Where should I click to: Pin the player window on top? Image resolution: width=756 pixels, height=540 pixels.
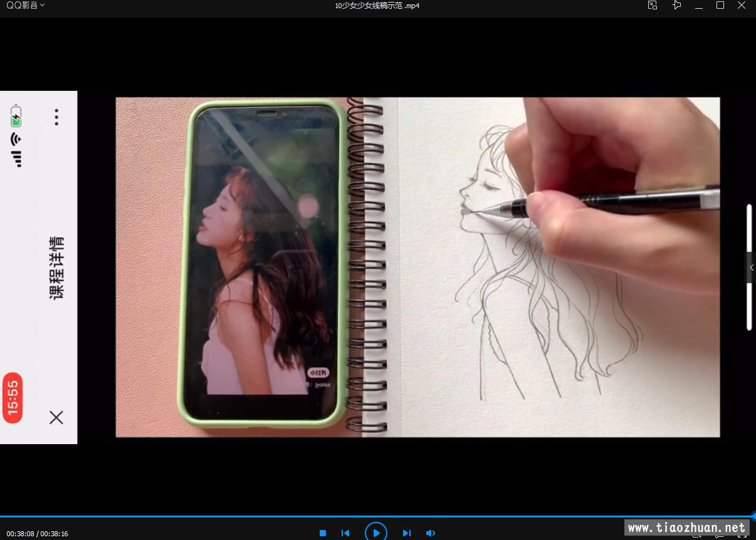676,6
